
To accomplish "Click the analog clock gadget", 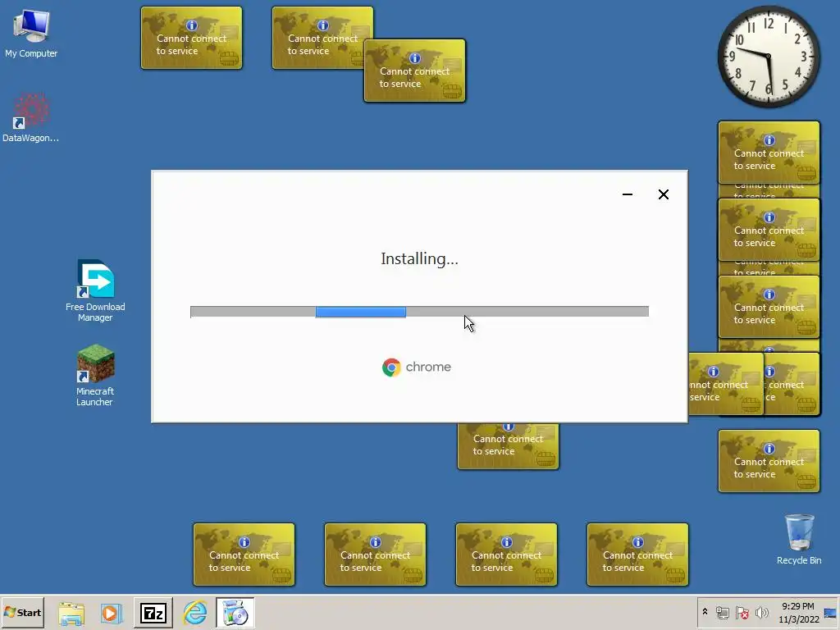I will [x=768, y=57].
